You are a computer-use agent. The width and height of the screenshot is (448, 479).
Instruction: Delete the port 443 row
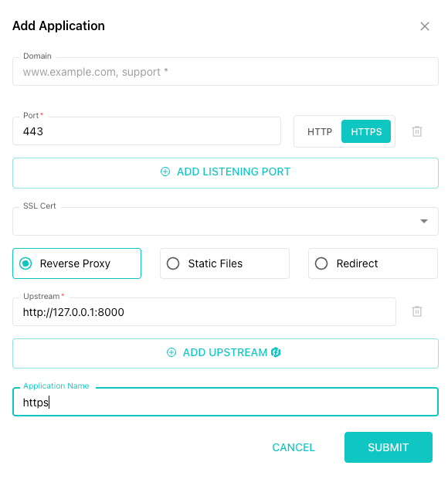(417, 131)
